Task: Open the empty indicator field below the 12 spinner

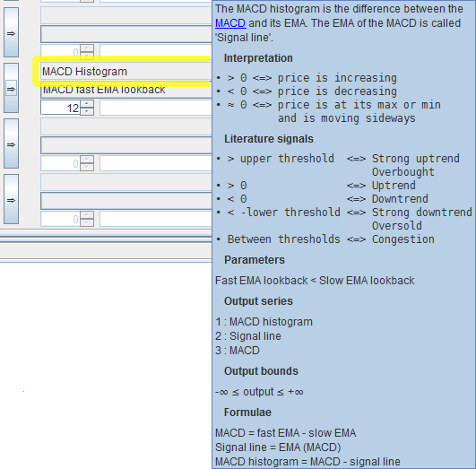Action: coord(125,126)
